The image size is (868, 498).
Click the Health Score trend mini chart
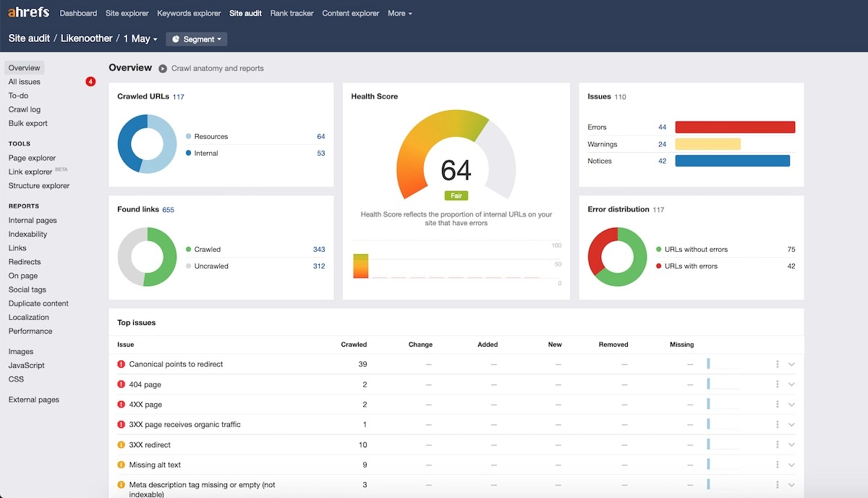pos(456,266)
